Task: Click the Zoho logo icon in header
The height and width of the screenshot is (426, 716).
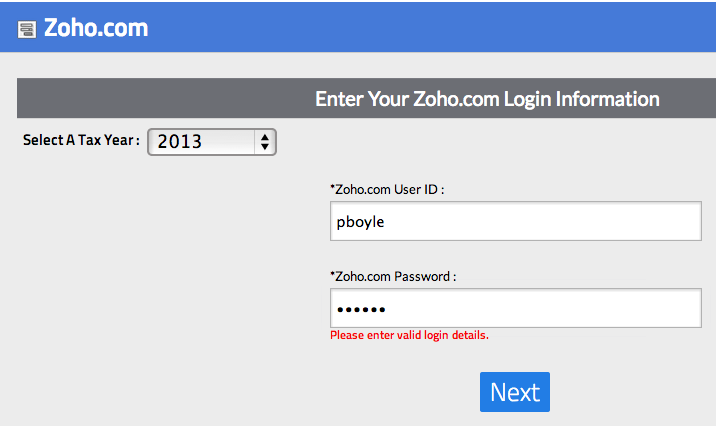Action: [x=28, y=29]
